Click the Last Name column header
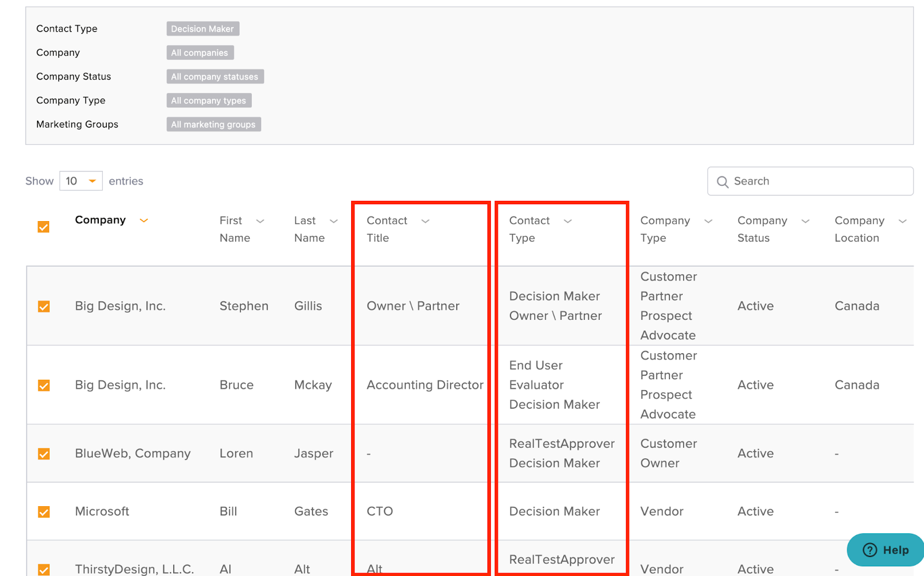Image resolution: width=924 pixels, height=576 pixels. pyautogui.click(x=310, y=229)
